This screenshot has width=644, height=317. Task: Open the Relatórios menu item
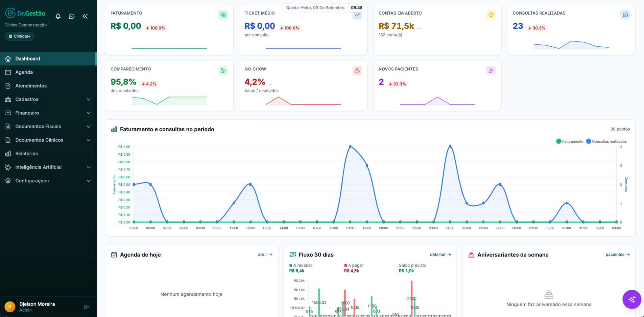tap(48, 154)
